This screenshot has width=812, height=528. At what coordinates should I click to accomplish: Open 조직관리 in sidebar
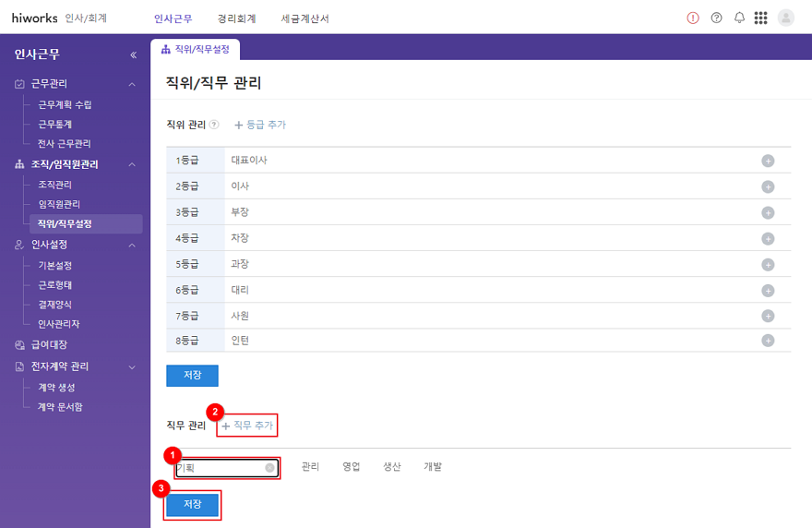pyautogui.click(x=54, y=185)
